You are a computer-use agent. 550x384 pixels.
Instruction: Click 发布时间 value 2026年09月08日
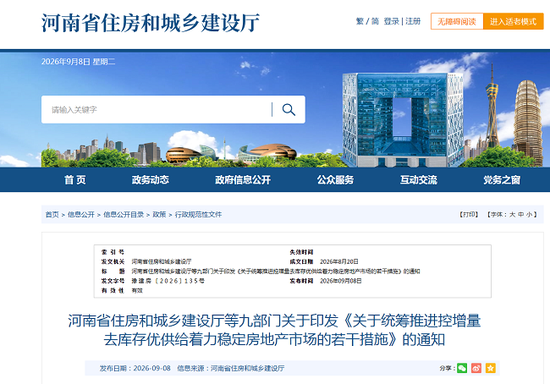coord(341,281)
